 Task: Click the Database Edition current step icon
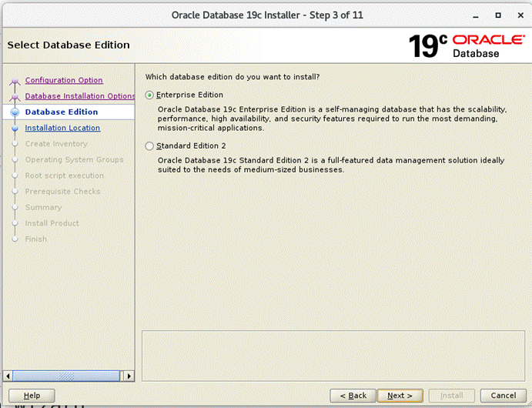(14, 112)
